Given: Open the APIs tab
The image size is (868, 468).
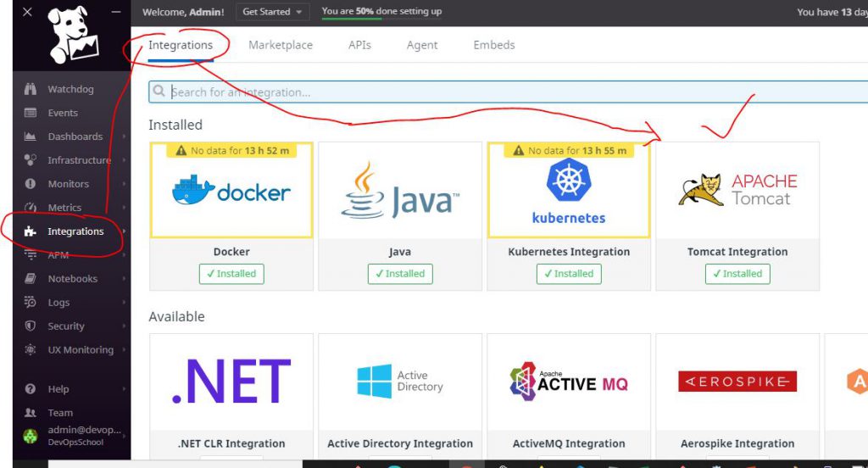Looking at the screenshot, I should click(359, 45).
